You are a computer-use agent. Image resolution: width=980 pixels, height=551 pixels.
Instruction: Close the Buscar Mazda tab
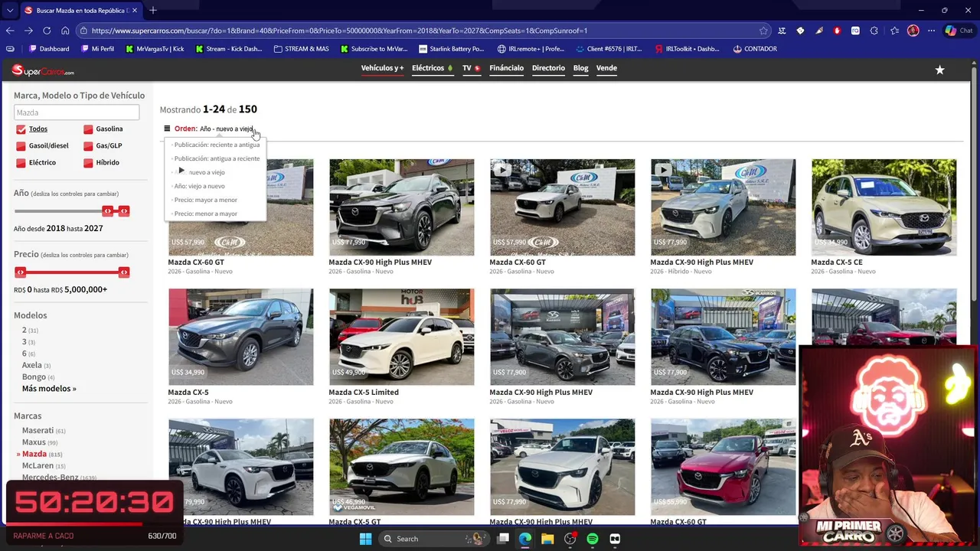[135, 11]
